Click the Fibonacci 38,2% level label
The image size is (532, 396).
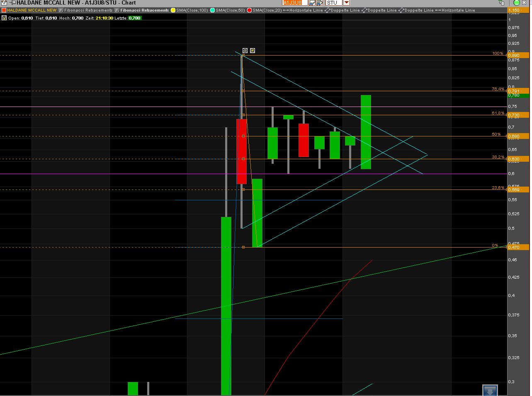tap(498, 157)
